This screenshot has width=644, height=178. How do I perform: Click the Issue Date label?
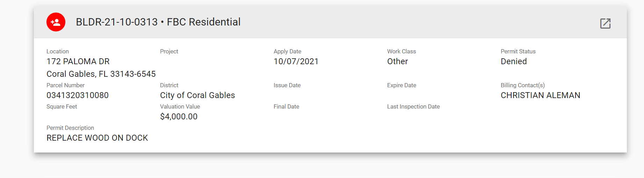287,85
